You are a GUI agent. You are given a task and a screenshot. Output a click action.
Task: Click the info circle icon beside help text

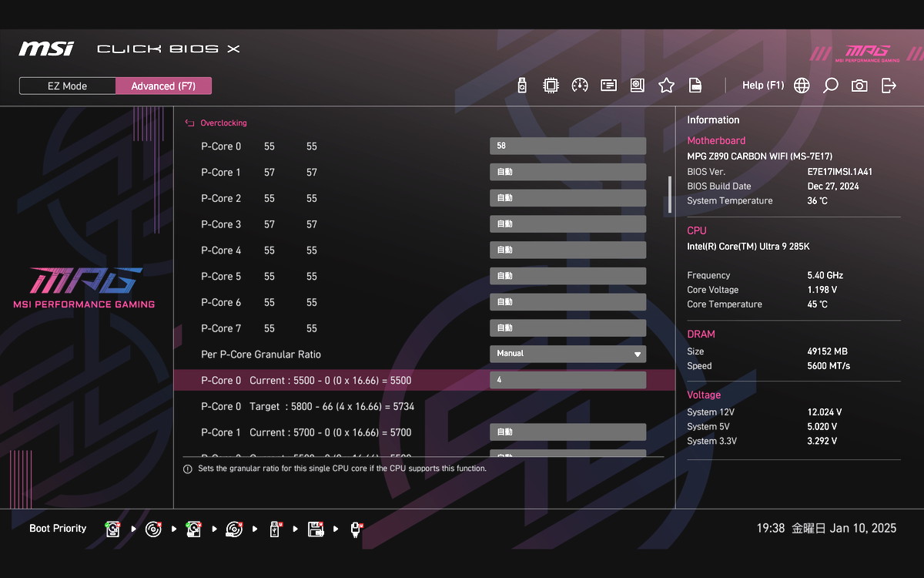coord(187,469)
